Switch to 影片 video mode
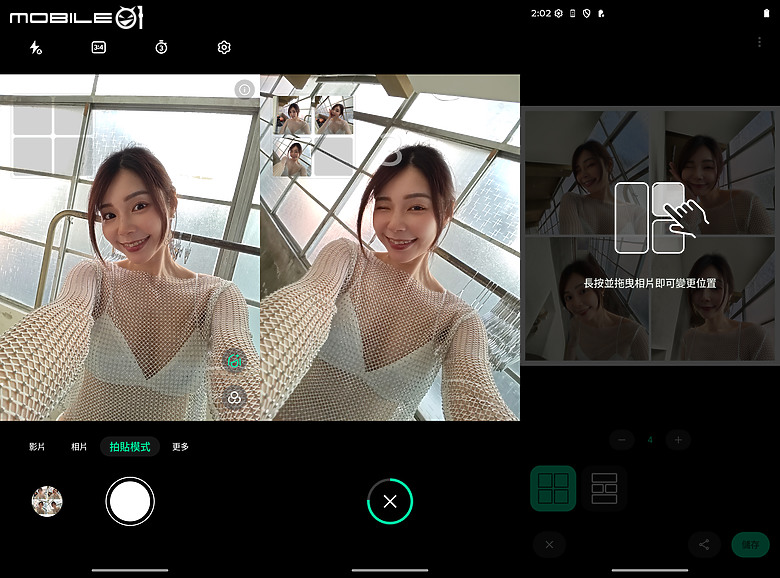The image size is (780, 578). point(37,447)
